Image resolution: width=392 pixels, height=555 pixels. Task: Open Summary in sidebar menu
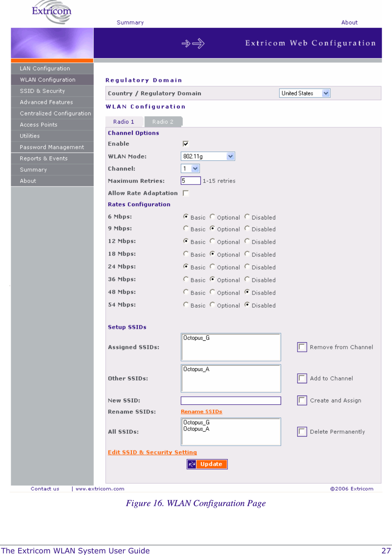[x=52, y=170]
